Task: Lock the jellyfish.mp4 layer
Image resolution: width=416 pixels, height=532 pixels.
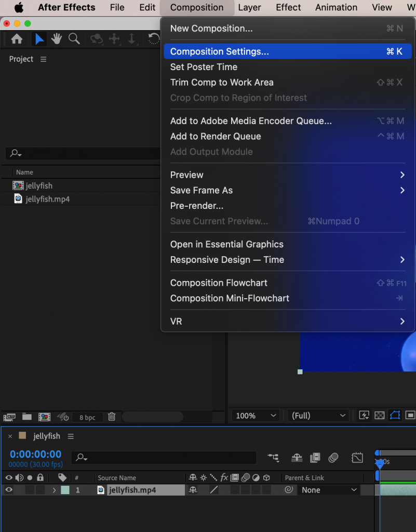Action: (x=40, y=490)
